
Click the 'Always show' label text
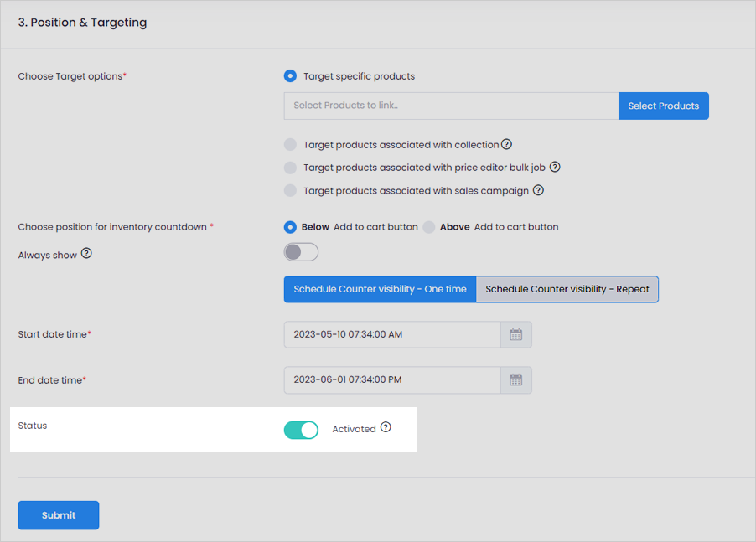point(47,255)
